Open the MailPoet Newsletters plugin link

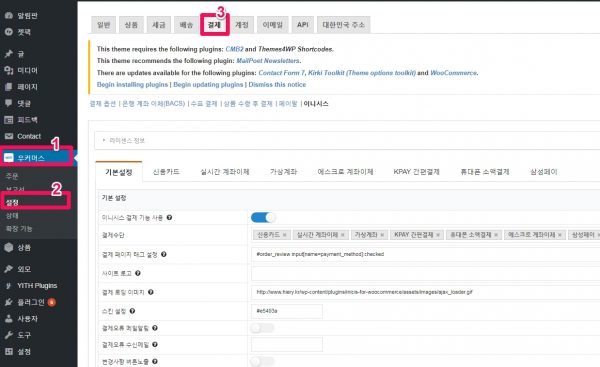tap(268, 60)
